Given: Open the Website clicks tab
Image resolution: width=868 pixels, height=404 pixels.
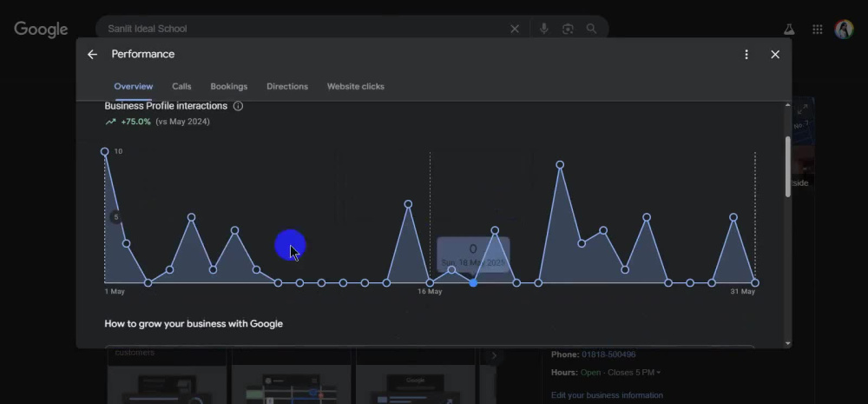Looking at the screenshot, I should pos(355,87).
